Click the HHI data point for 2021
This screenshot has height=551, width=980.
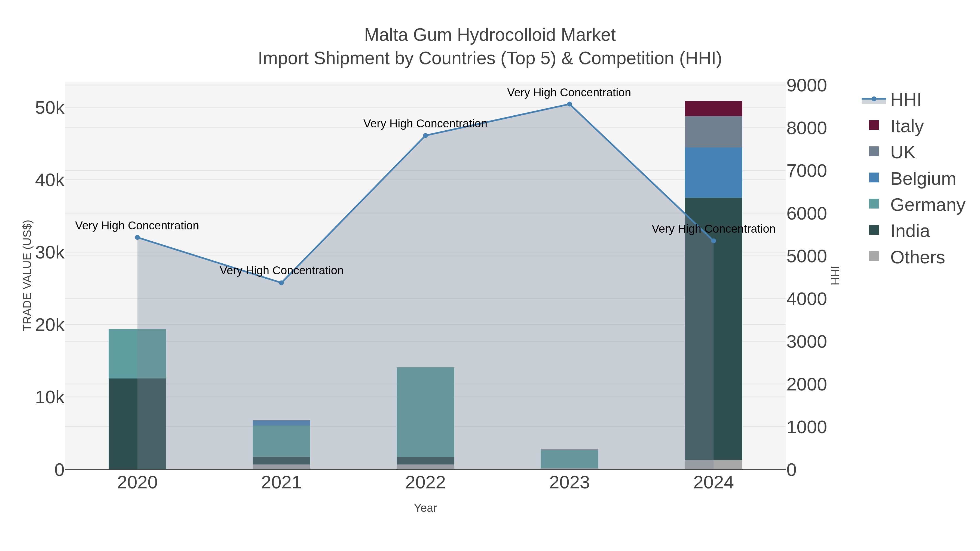pos(281,283)
